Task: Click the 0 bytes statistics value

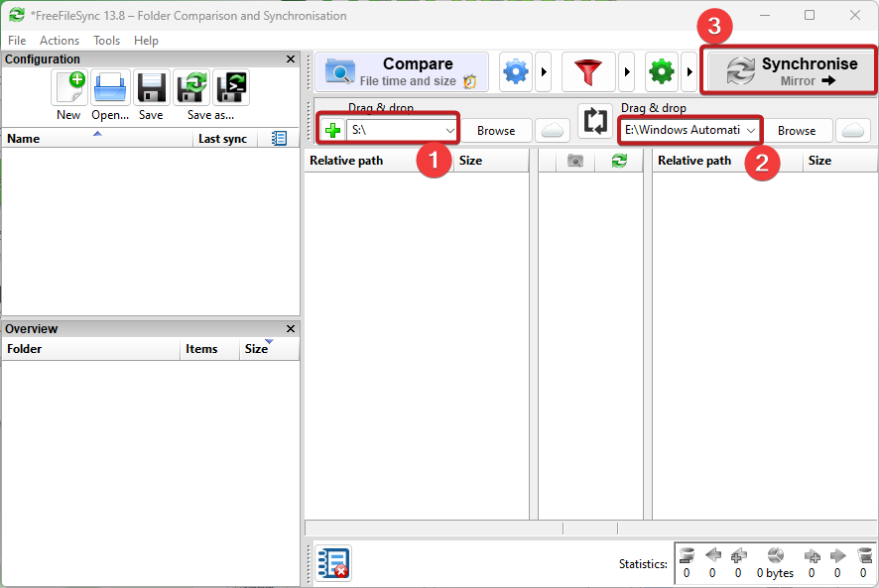Action: tap(775, 573)
